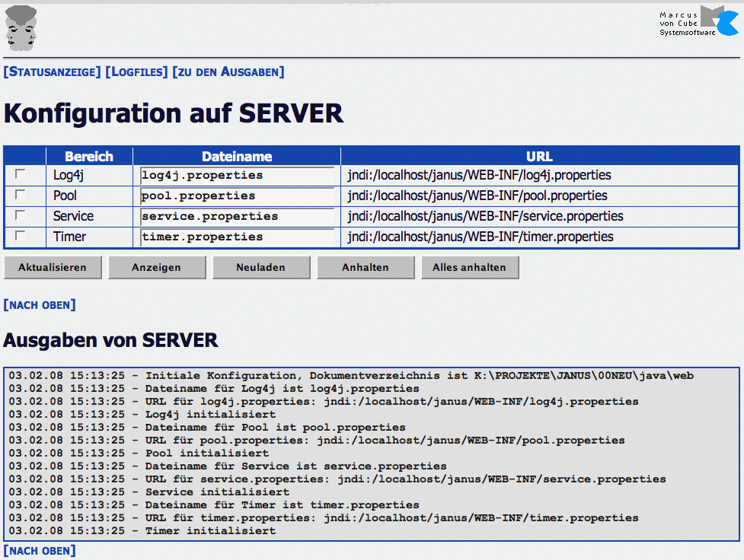The height and width of the screenshot is (560, 744).
Task: Select the timer.properties filename input
Action: (237, 237)
